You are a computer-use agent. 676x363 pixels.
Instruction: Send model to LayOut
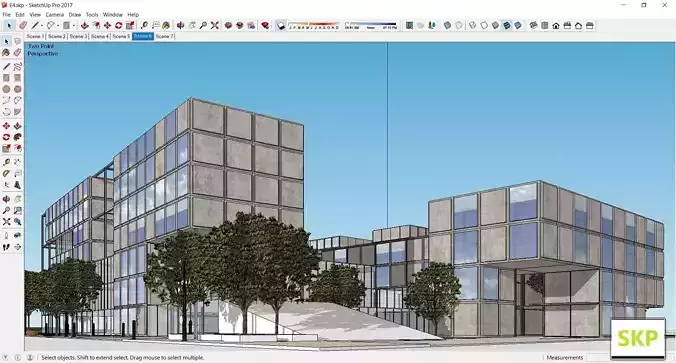pyautogui.click(x=251, y=25)
